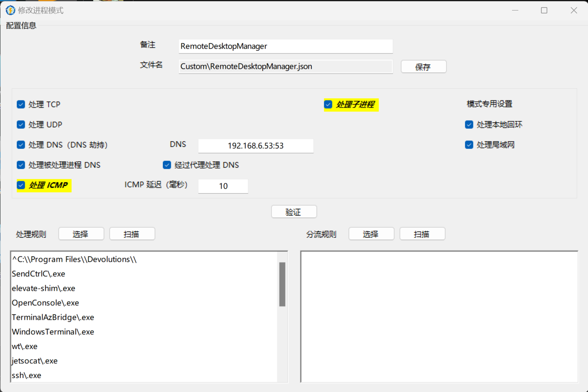
Task: Uncheck 处理本地回环 option
Action: pyautogui.click(x=469, y=125)
